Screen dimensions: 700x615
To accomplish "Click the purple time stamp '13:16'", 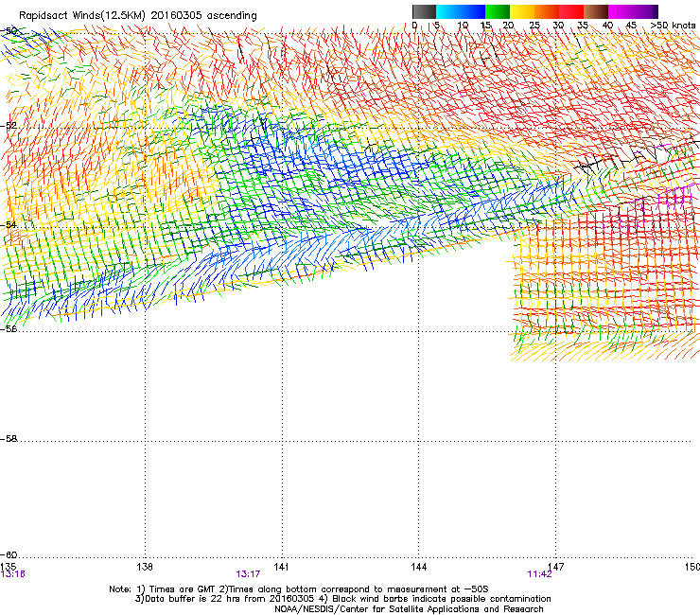I will click(x=13, y=574).
